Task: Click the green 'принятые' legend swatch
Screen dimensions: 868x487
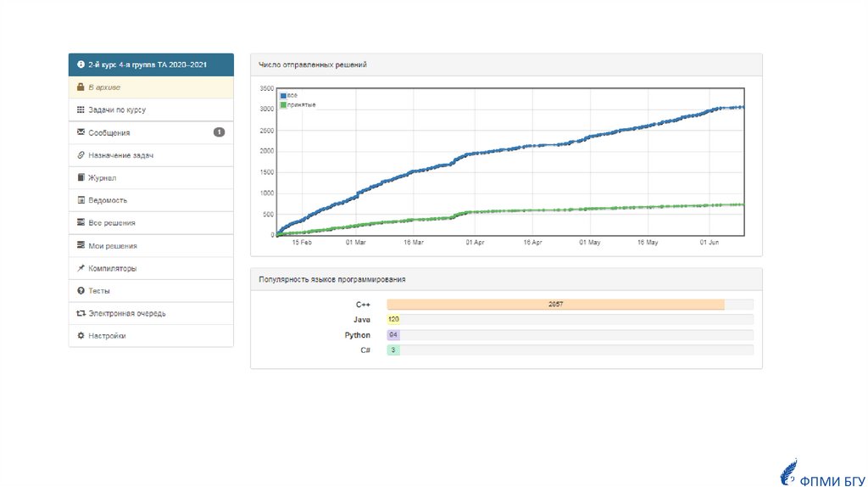Action: click(283, 104)
